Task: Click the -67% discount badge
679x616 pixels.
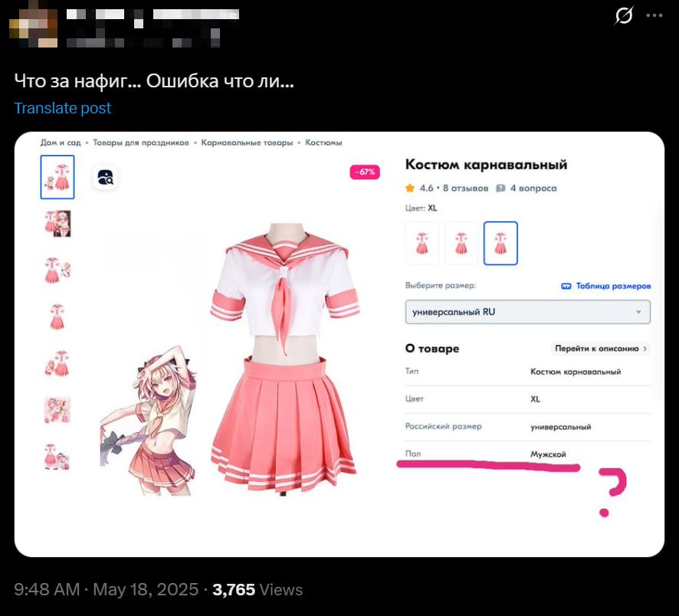Action: pyautogui.click(x=365, y=172)
